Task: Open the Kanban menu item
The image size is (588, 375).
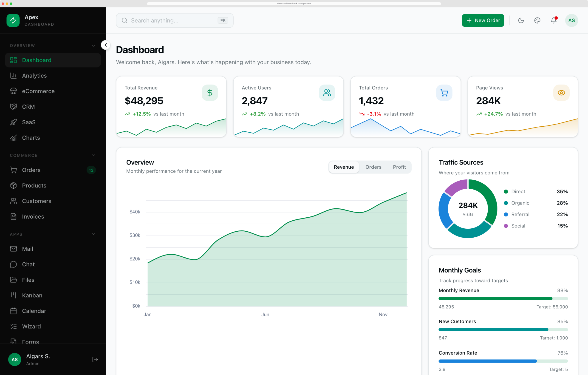Action: click(x=53, y=295)
